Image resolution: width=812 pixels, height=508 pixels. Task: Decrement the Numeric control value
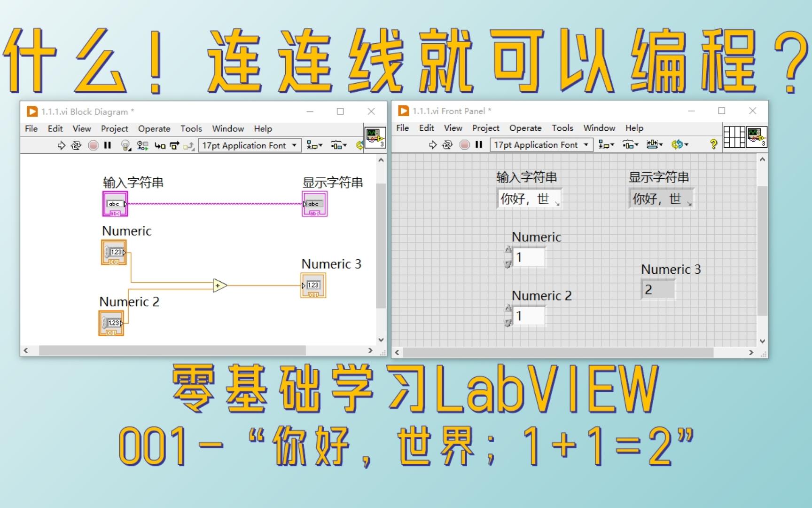pos(508,263)
